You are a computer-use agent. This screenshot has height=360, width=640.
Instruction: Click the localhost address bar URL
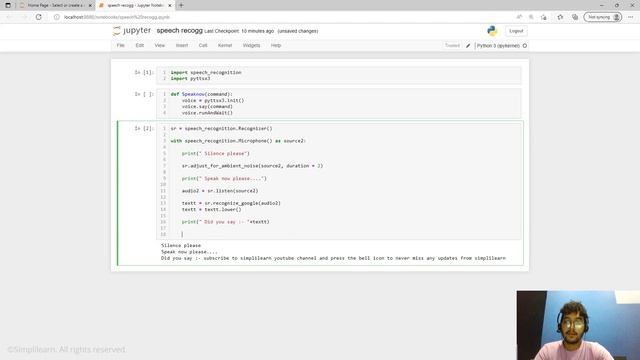coord(117,17)
